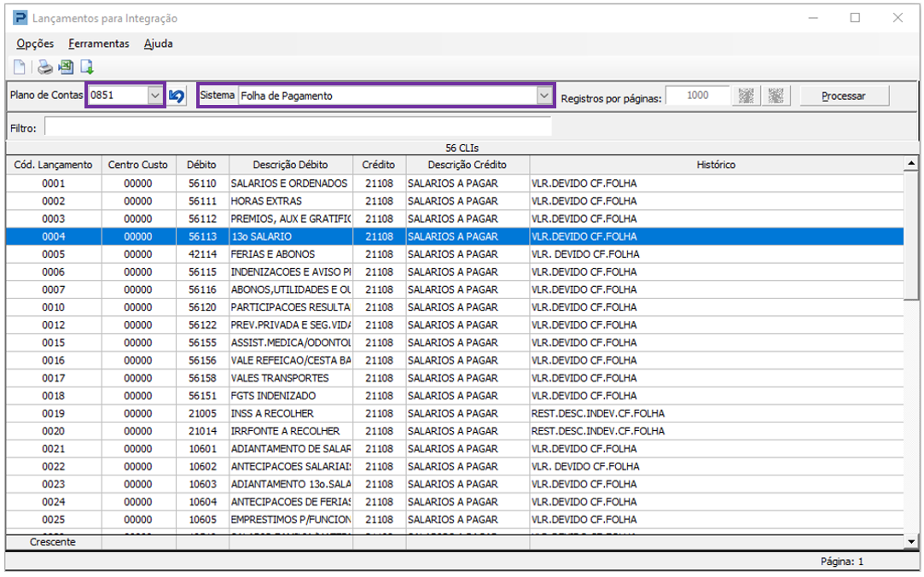Click the Processar button
924x577 pixels.
(844, 96)
